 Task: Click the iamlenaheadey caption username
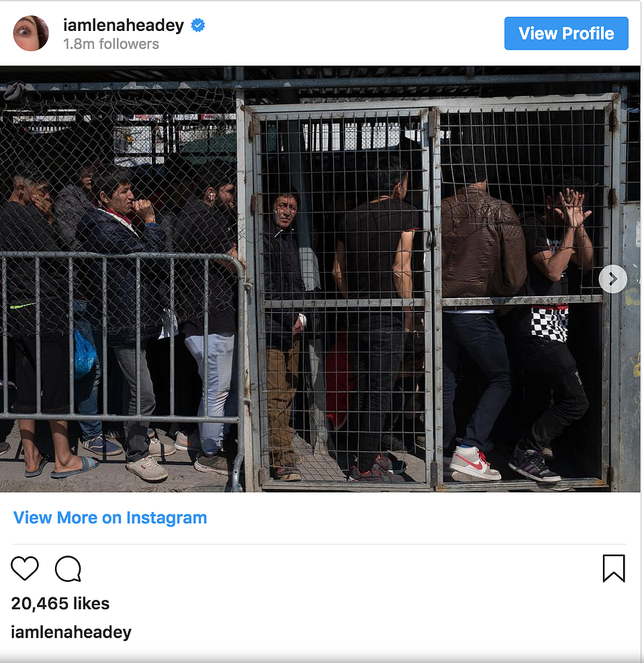[x=71, y=632]
